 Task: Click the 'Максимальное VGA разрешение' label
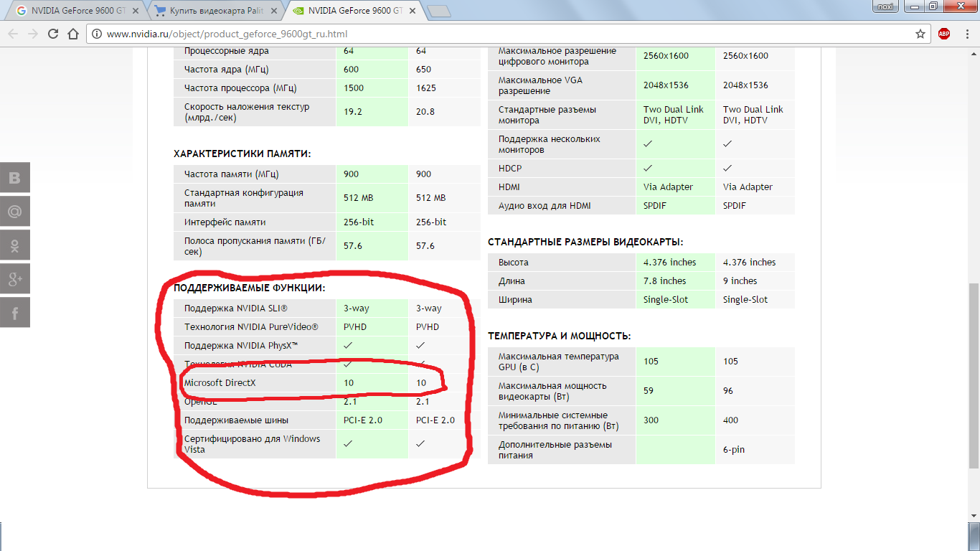pos(540,85)
